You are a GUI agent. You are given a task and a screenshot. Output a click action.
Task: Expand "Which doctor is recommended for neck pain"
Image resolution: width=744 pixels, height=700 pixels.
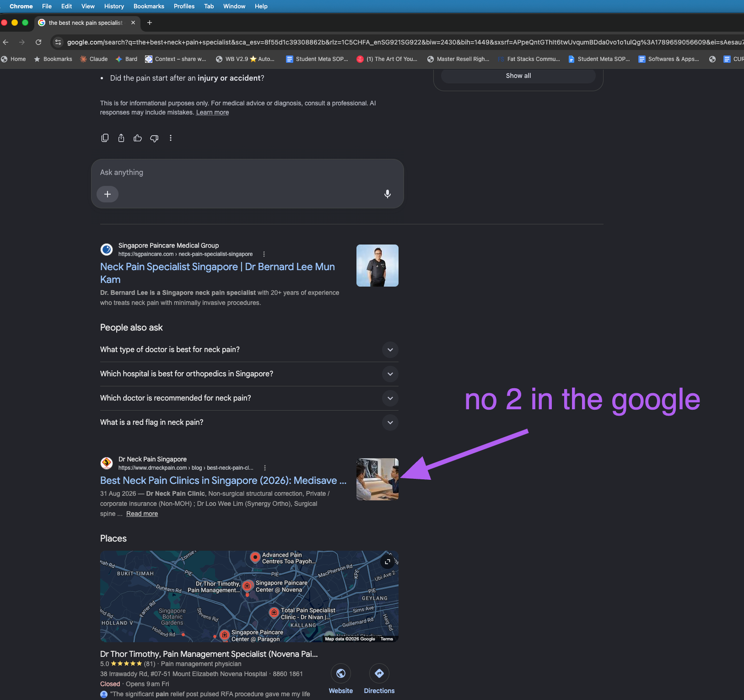(249, 398)
